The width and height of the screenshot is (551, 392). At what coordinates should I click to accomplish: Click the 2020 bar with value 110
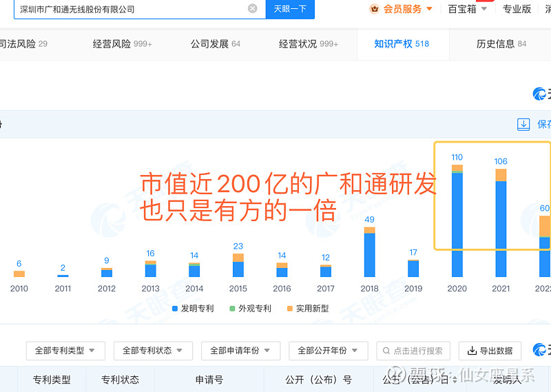point(457,220)
